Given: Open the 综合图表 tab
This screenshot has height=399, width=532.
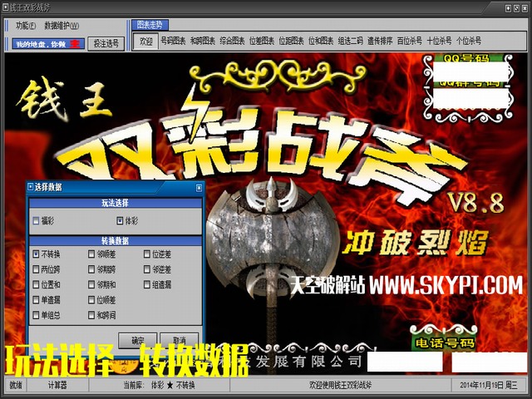Looking at the screenshot, I should click(232, 40).
